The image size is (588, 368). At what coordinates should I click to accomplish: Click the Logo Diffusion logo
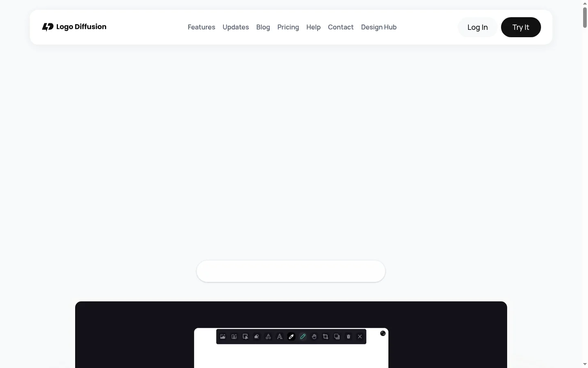point(74,27)
